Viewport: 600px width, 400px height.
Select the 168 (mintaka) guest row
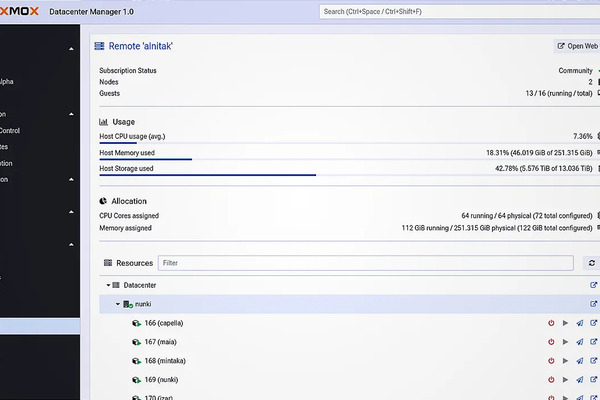349,361
